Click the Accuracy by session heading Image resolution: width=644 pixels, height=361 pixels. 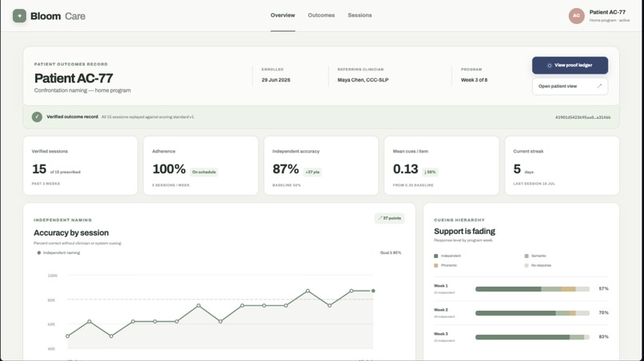(71, 233)
